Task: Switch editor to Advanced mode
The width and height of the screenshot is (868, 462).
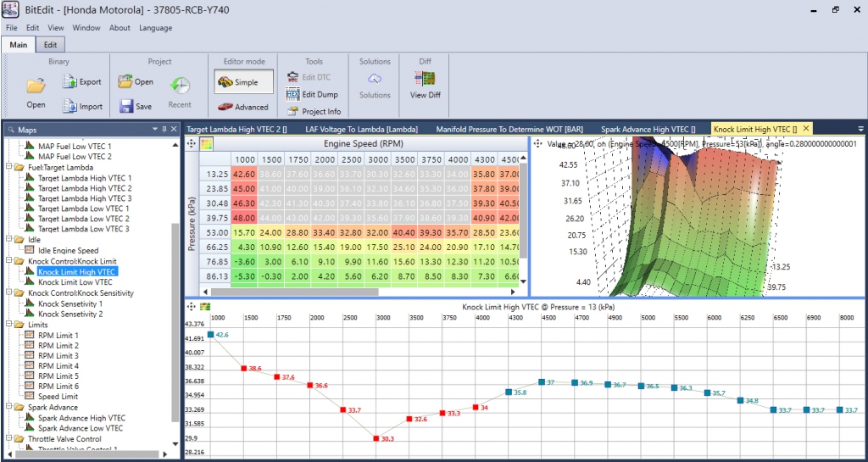Action: click(243, 107)
